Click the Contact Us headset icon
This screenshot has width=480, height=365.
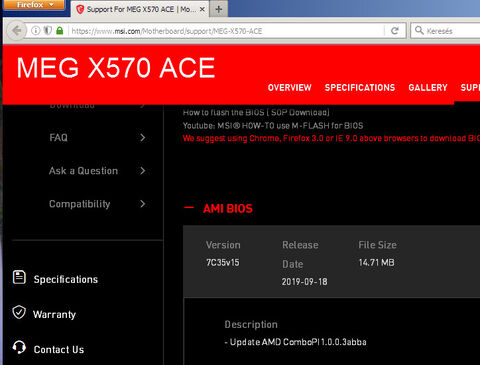19,347
